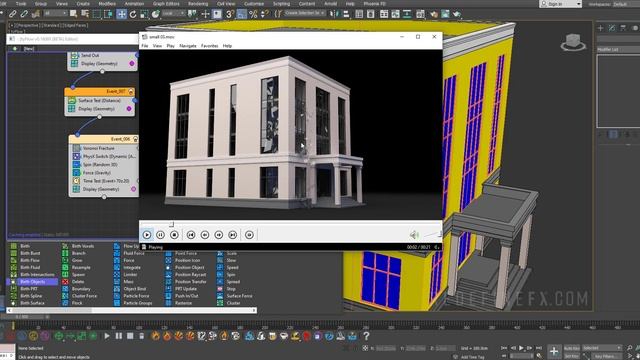Screen dimensions: 640x360
Task: Open Rendering menu in 3ds Max
Action: [198, 4]
